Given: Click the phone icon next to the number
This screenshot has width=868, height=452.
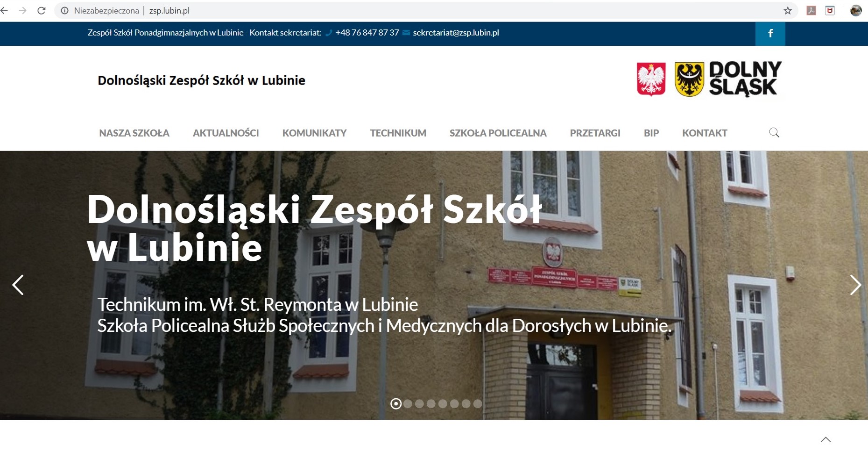Looking at the screenshot, I should [x=329, y=33].
